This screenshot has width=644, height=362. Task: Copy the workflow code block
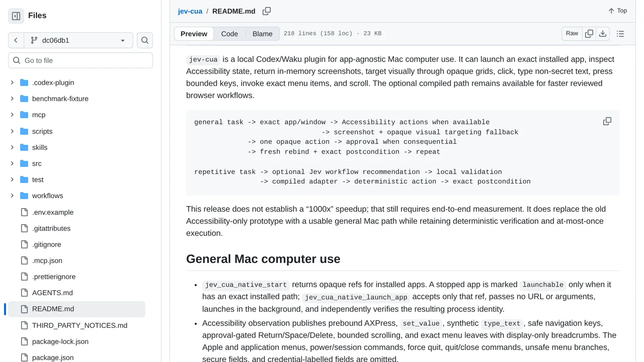click(607, 121)
